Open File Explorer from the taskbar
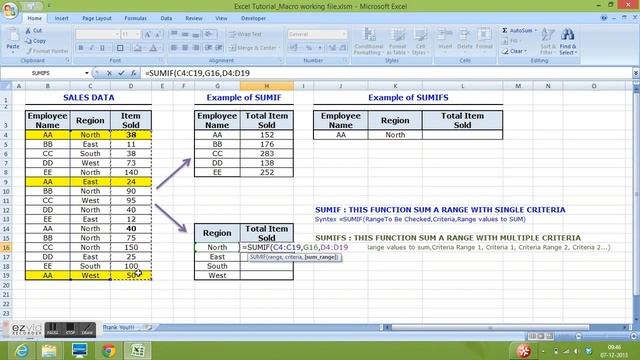 pyautogui.click(x=49, y=351)
